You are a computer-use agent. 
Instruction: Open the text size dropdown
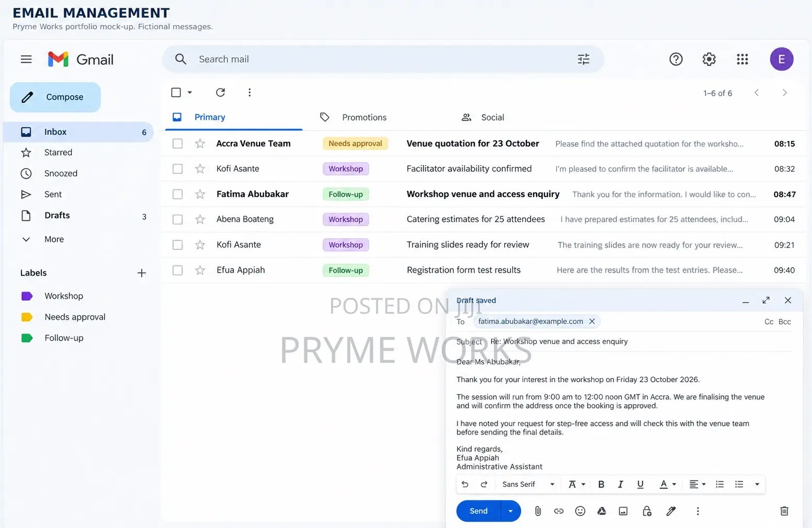[x=576, y=484]
